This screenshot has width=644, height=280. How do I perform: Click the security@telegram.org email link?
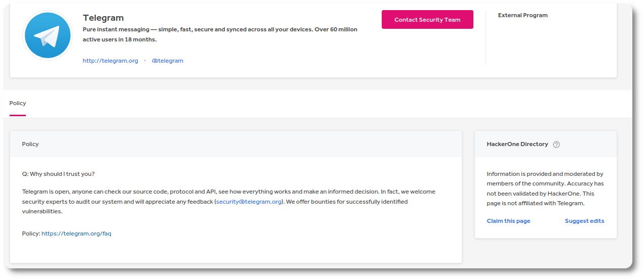249,202
